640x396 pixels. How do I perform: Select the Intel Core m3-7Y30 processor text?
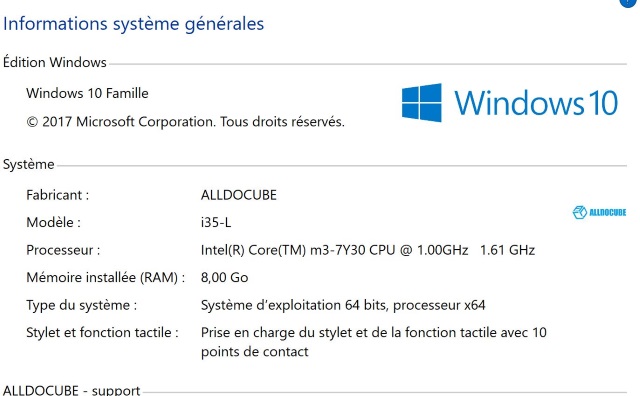coord(368,250)
